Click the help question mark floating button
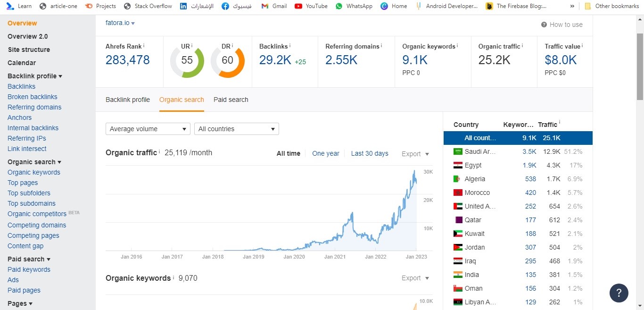644x310 pixels. 619,293
